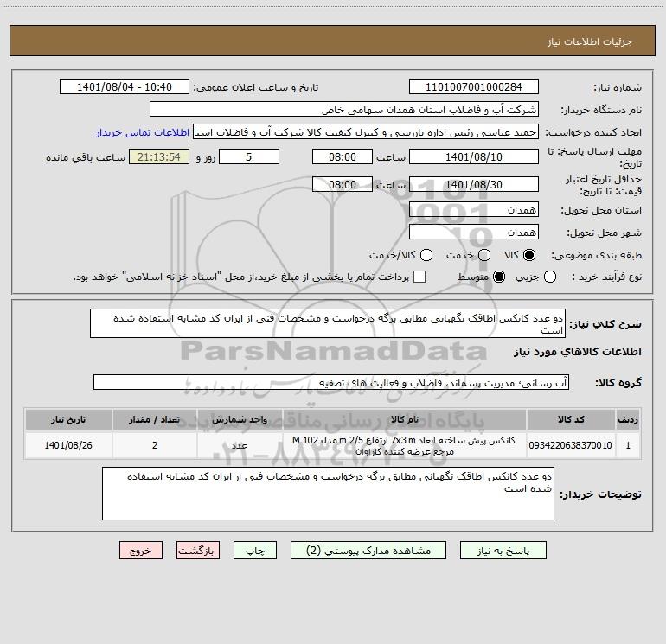Click product code 0934220638370010 cell

(571, 445)
